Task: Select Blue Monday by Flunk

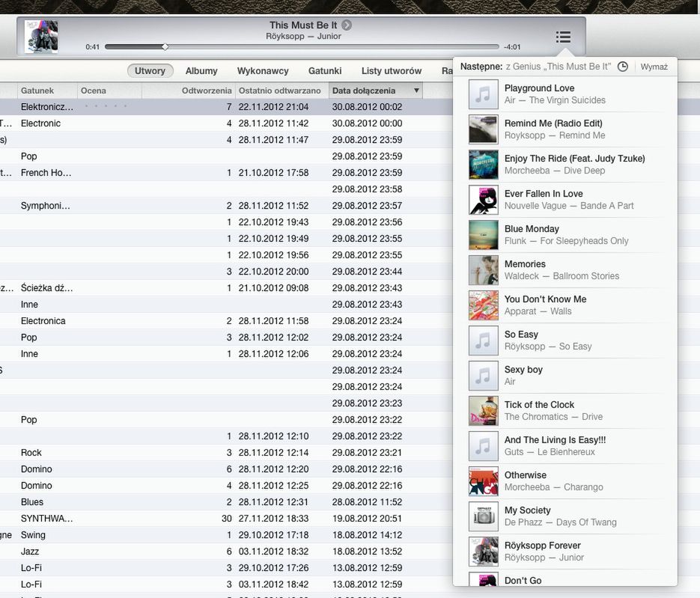Action: (x=566, y=235)
